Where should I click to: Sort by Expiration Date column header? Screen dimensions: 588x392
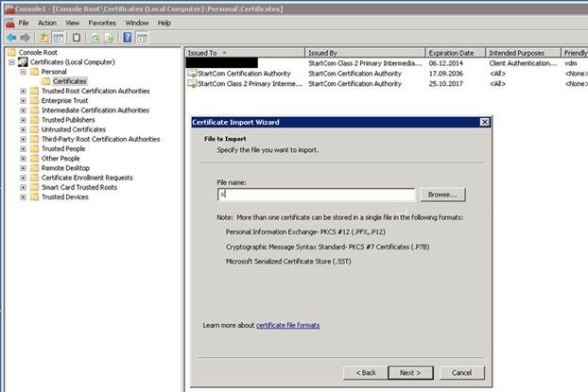tap(450, 54)
